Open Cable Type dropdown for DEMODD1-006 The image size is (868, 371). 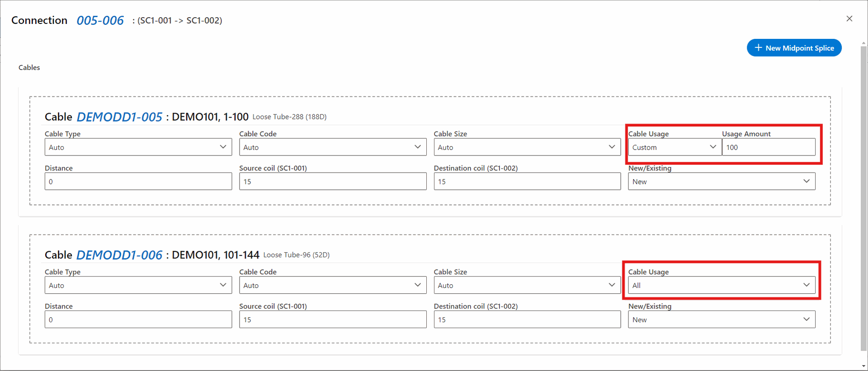pyautogui.click(x=138, y=285)
